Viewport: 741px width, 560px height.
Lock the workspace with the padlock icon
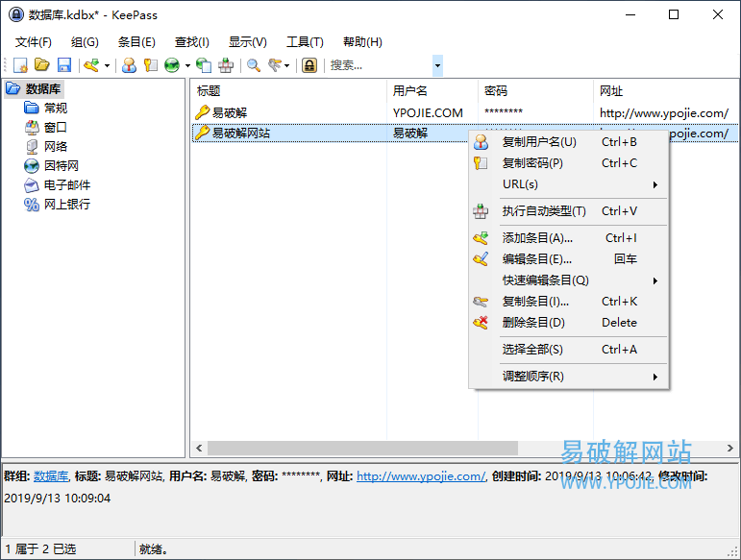tap(309, 65)
